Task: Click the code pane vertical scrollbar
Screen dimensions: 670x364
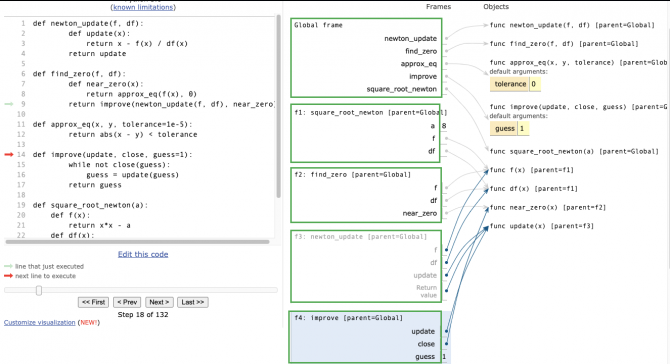Action: (x=279, y=107)
